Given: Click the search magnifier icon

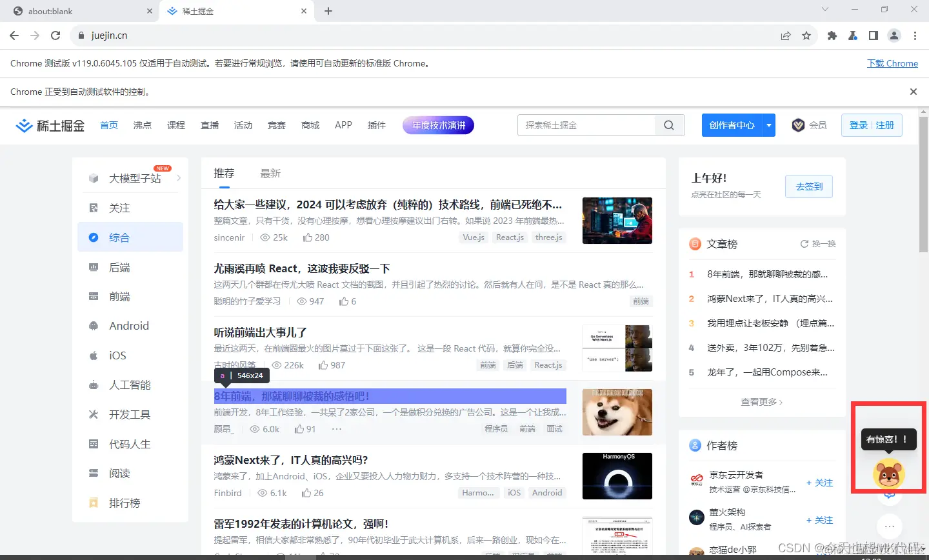Looking at the screenshot, I should (669, 125).
